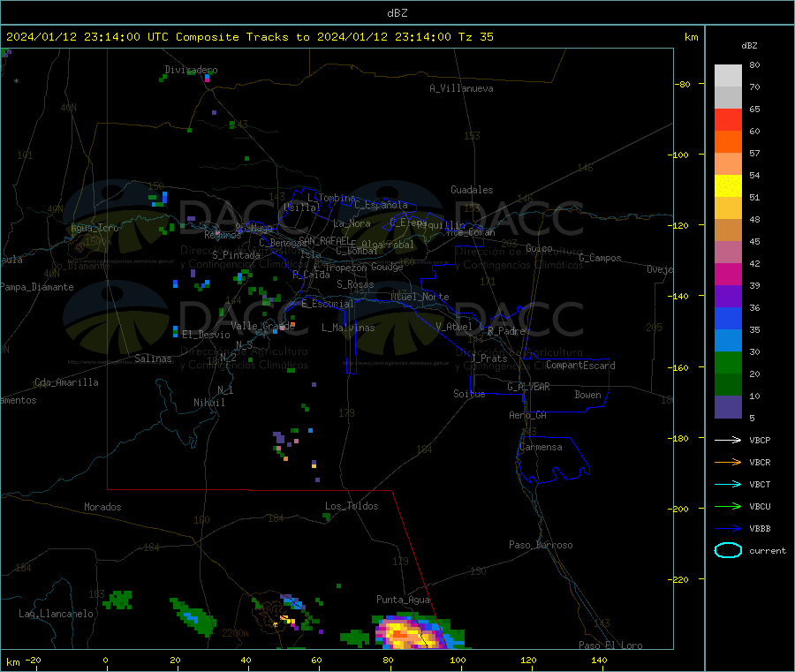Viewport: 795px width, 672px height.
Task: Click the 'Guadales' map label
Action: click(472, 190)
